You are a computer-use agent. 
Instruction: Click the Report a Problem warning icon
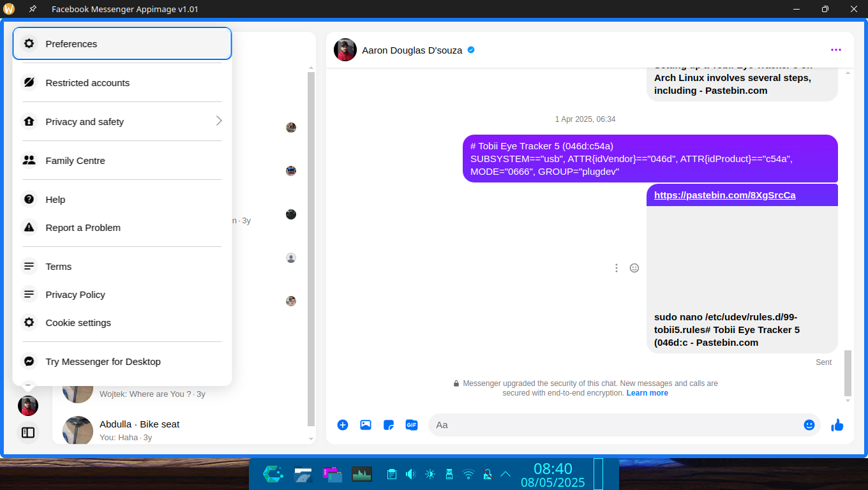click(x=29, y=228)
